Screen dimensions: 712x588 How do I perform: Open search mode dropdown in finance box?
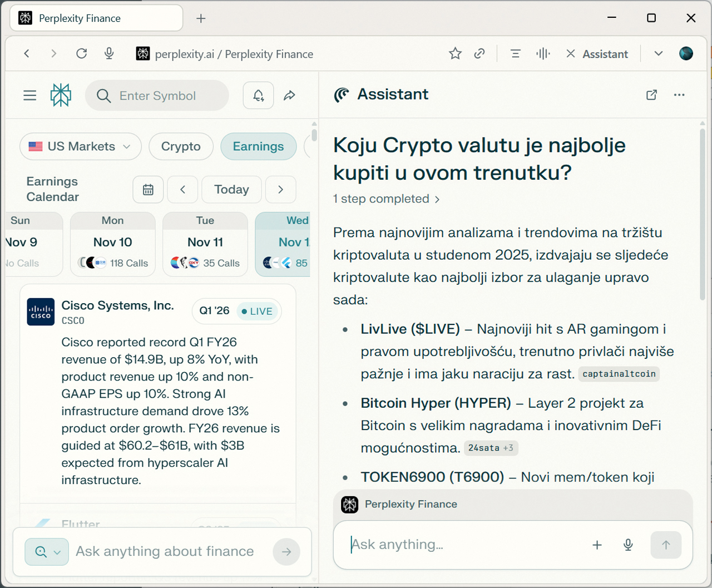coord(47,552)
